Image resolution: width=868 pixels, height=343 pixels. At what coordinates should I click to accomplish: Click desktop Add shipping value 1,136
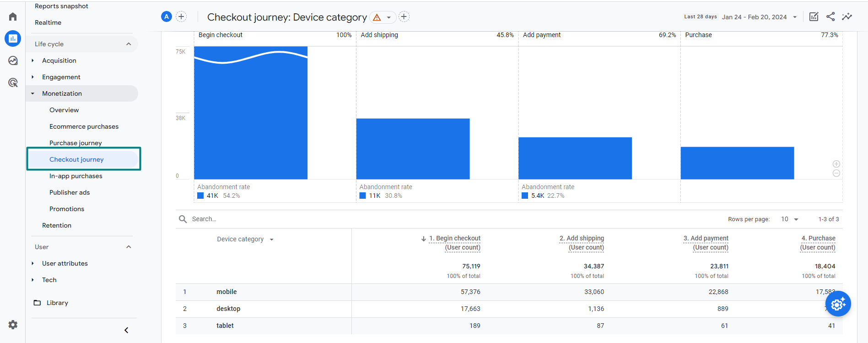click(596, 309)
